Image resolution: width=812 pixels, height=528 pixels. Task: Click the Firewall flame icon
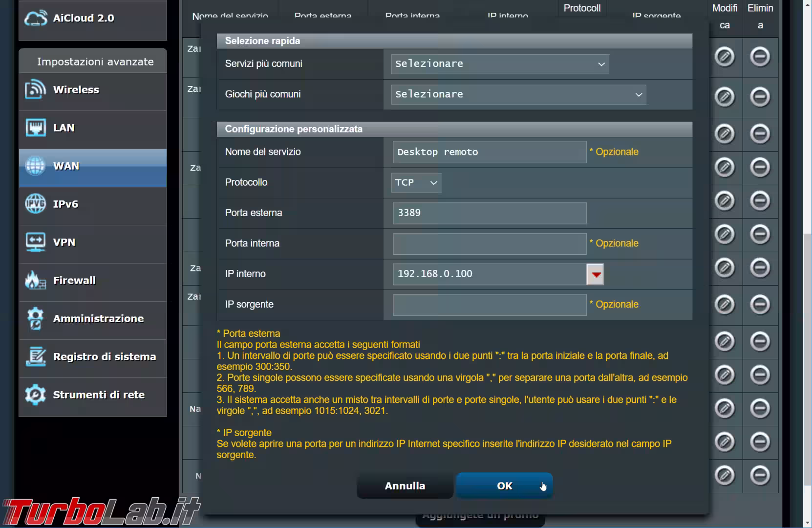[x=35, y=280]
